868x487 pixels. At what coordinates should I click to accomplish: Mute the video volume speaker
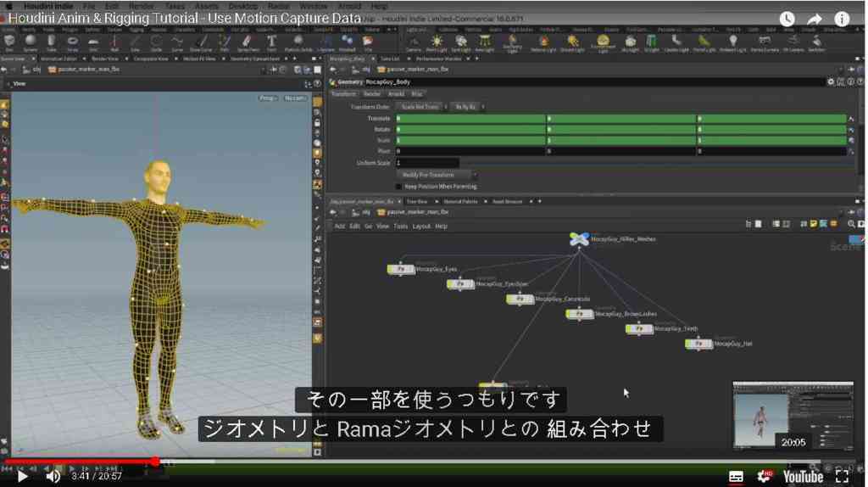click(x=53, y=476)
